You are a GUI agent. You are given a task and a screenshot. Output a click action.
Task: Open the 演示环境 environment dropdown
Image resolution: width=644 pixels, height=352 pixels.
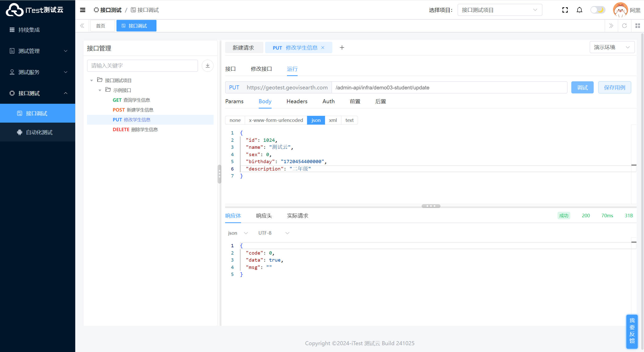[x=612, y=47]
